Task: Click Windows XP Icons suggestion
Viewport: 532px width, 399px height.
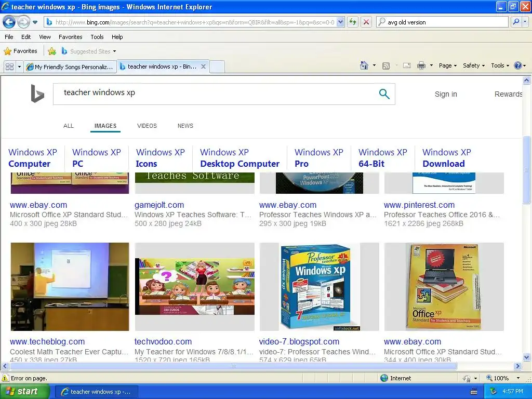Action: (x=160, y=158)
